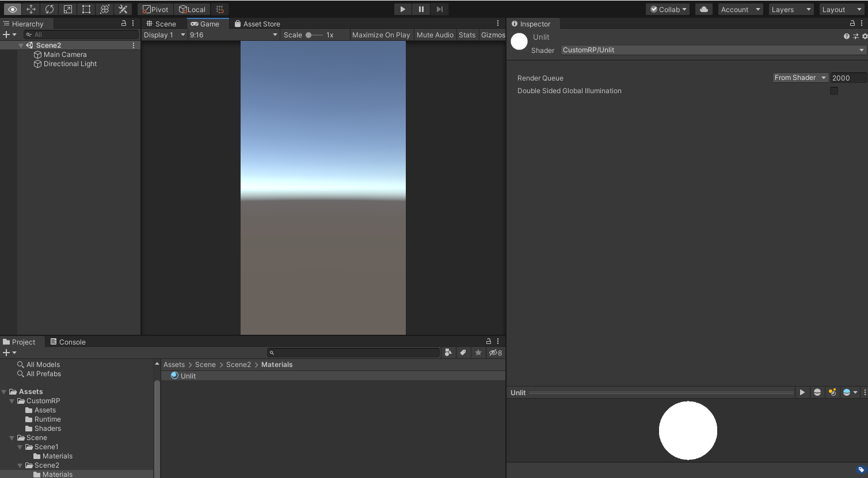This screenshot has height=478, width=868.
Task: Toggle Mute Audio in Game view
Action: (x=435, y=35)
